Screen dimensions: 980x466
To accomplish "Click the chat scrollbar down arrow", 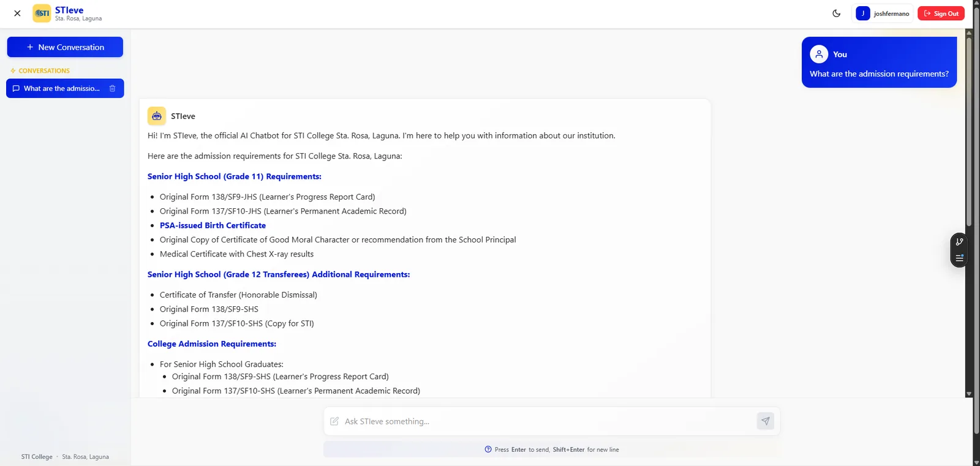I will pos(969,394).
